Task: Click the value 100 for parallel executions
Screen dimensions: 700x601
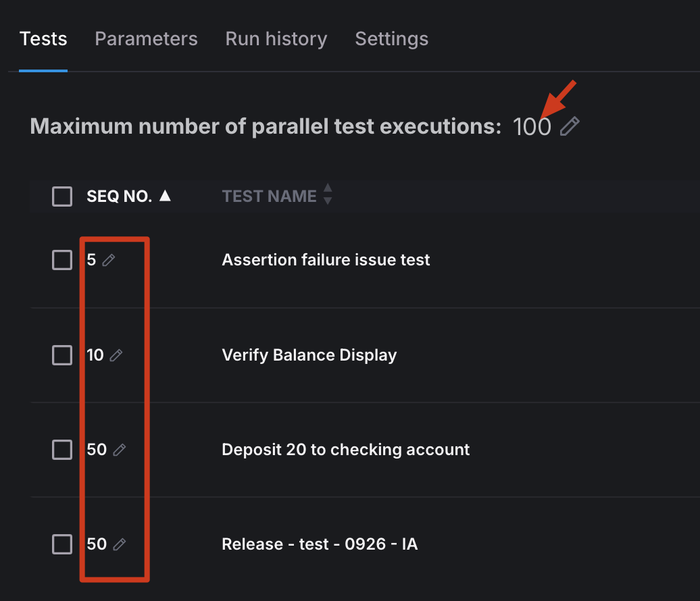Action: [x=532, y=126]
